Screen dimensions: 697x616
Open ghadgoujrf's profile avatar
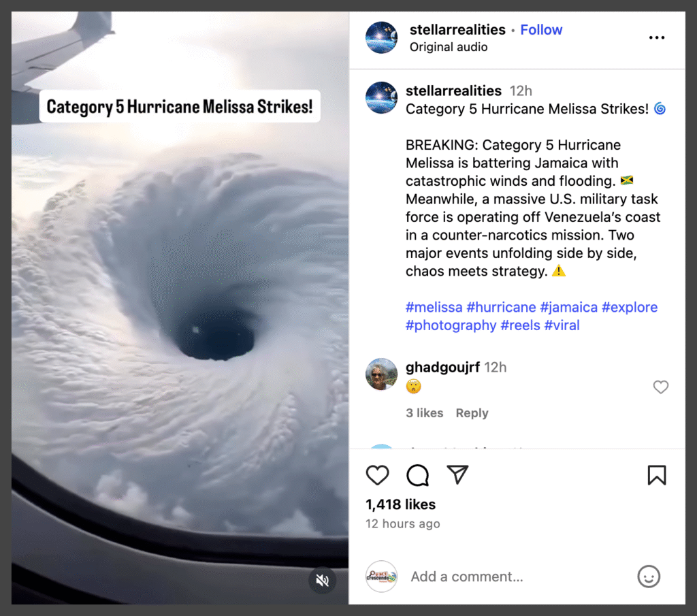click(381, 374)
